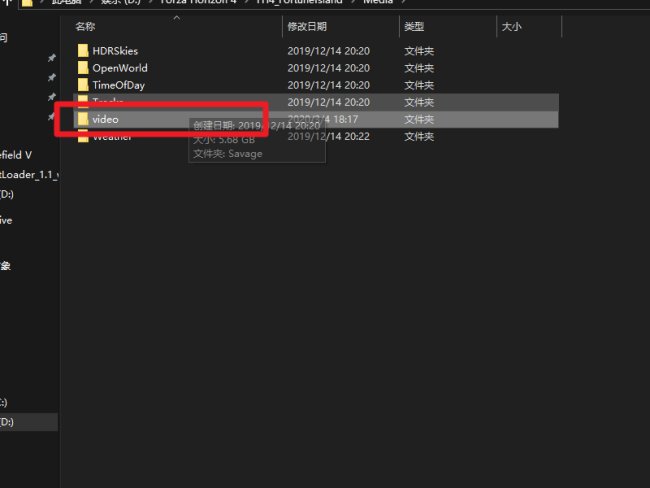Open the HDRSkies folder icon
Viewport: 650px width, 488px height.
[83, 50]
